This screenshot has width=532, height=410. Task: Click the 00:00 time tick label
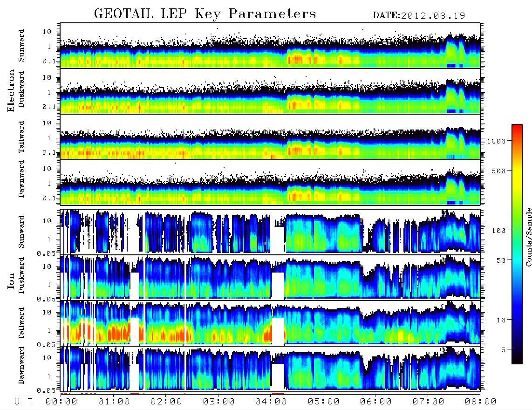click(61, 402)
